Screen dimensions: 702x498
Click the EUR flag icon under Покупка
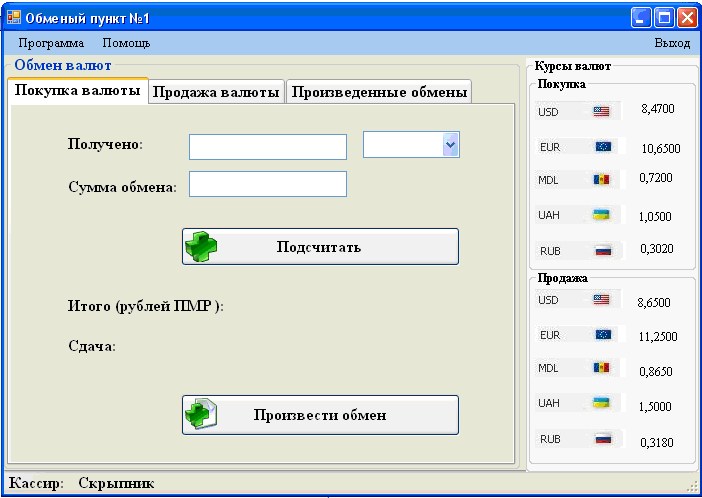pyautogui.click(x=603, y=146)
